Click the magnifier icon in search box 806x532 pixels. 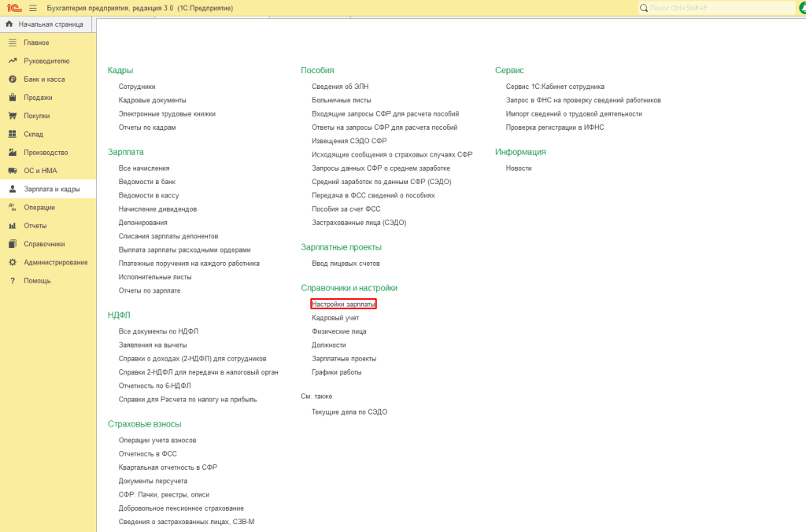pyautogui.click(x=645, y=8)
